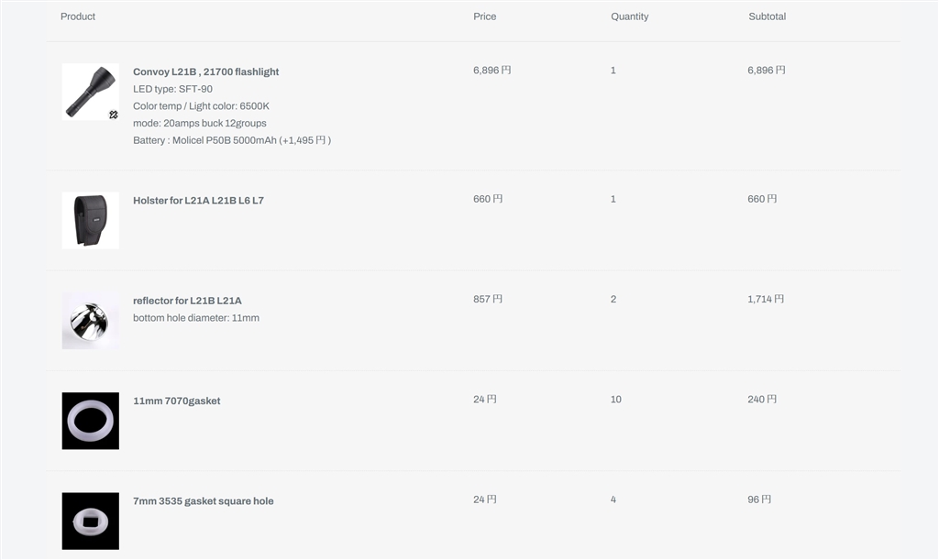Open the Holster for L21A L21B L6 L7 link

click(198, 200)
